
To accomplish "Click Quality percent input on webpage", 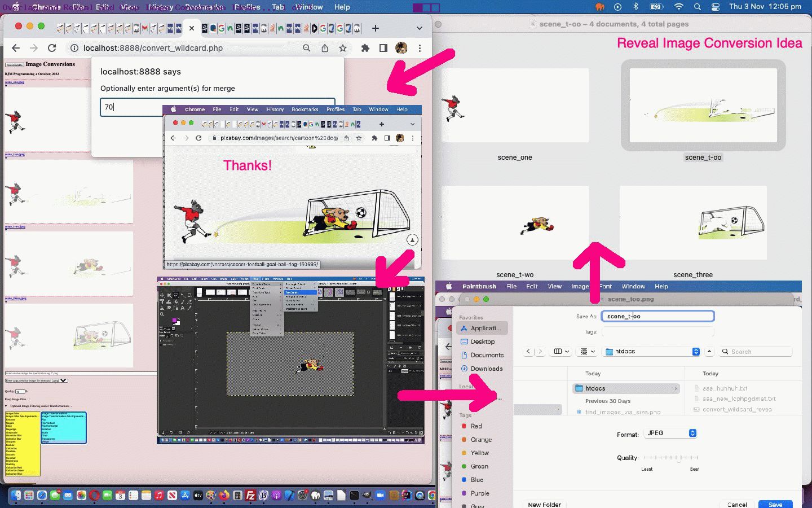I will coord(20,391).
